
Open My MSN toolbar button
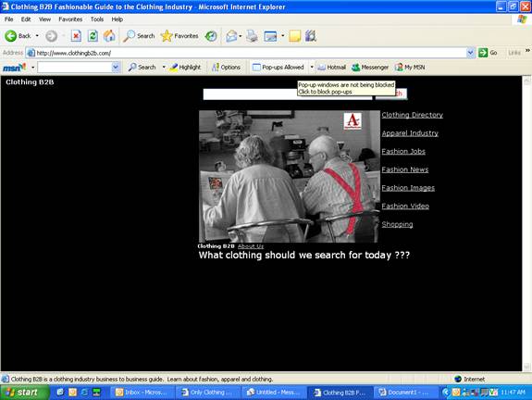(x=410, y=68)
